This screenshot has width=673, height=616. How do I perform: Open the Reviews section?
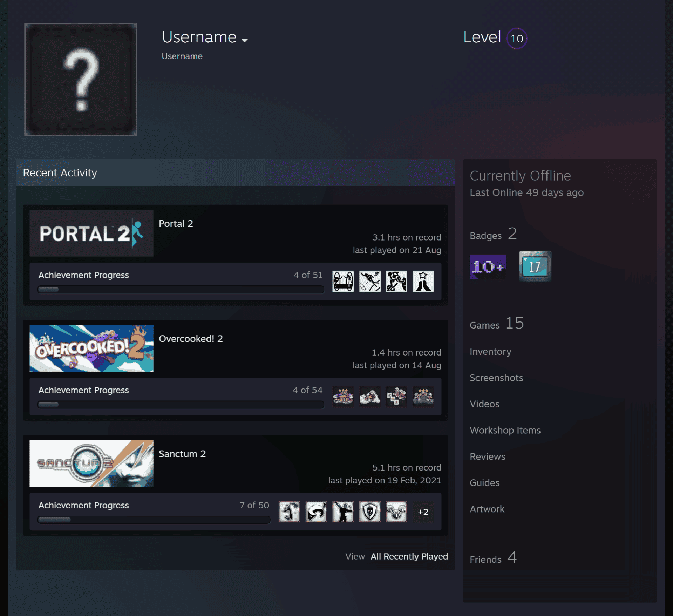pos(487,456)
